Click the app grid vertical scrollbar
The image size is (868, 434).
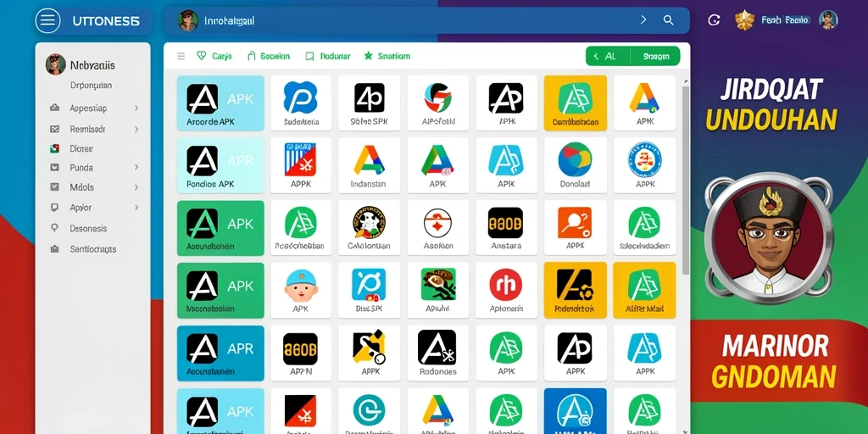click(685, 180)
